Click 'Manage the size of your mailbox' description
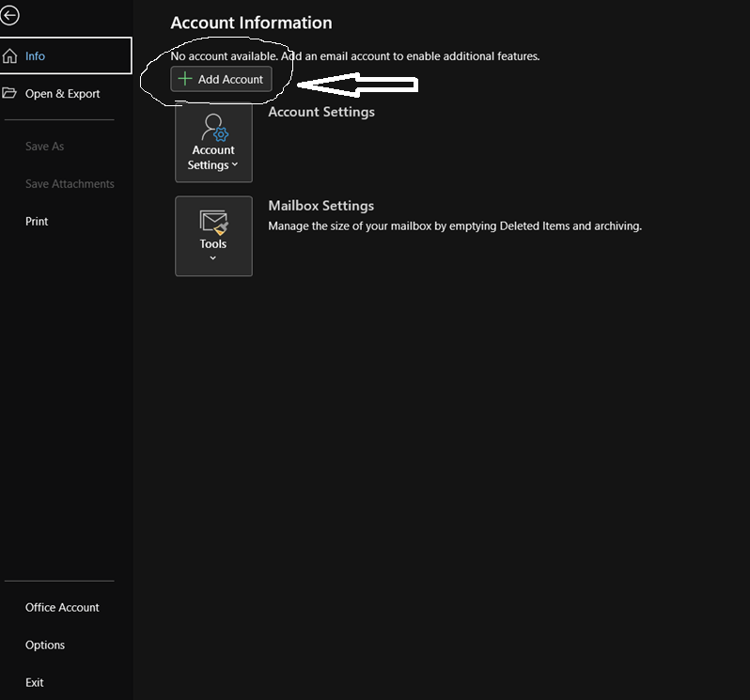Image resolution: width=750 pixels, height=700 pixels. pyautogui.click(x=455, y=226)
